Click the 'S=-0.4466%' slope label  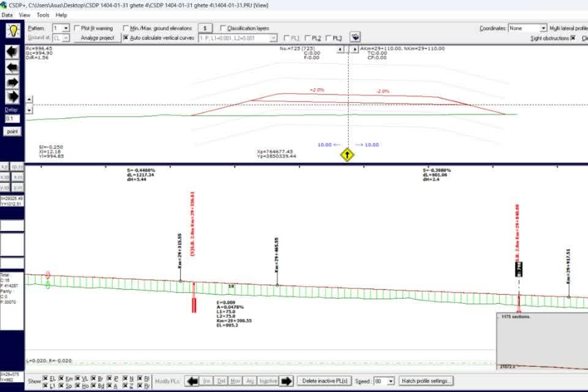pos(141,170)
